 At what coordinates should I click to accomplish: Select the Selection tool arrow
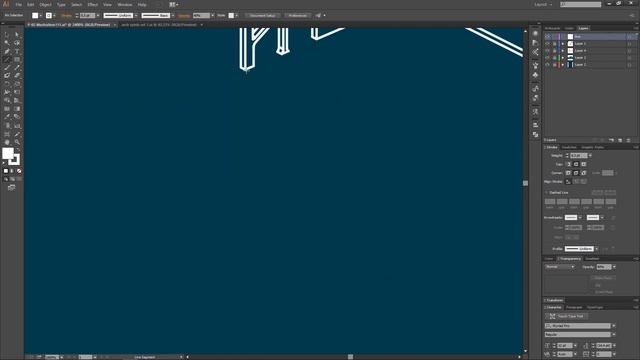click(7, 35)
